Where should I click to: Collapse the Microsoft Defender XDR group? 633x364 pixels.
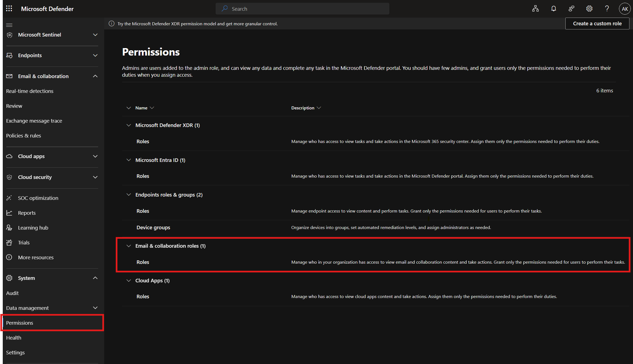point(128,125)
